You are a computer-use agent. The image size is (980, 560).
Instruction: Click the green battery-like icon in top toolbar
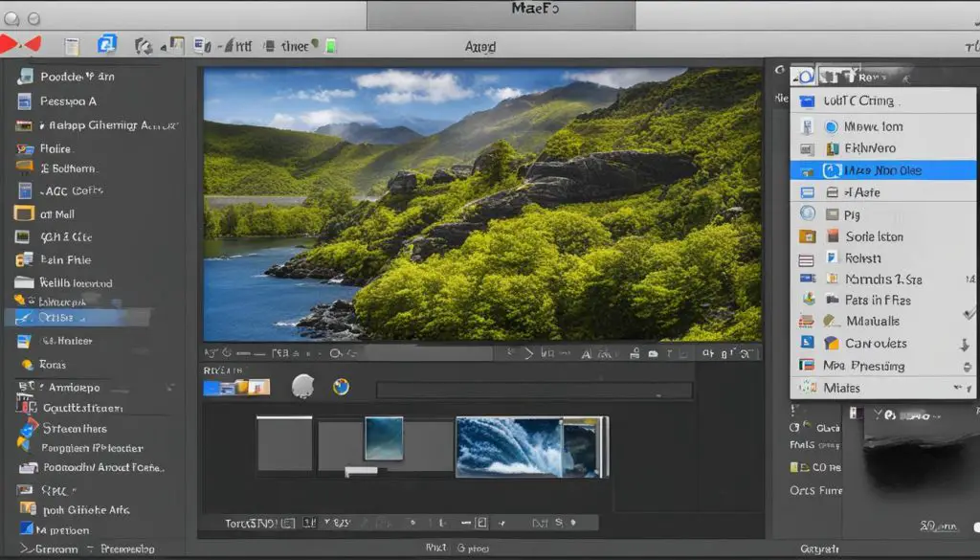coord(331,46)
